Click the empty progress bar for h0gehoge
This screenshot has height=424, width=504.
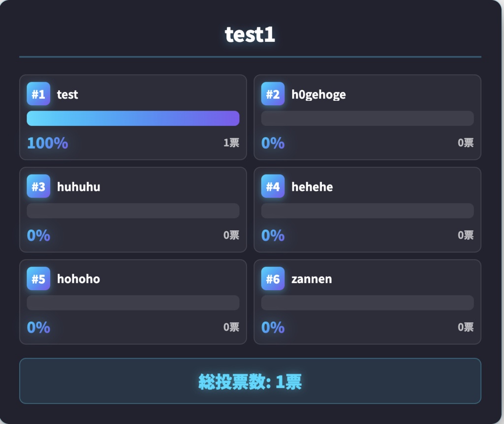pos(367,119)
